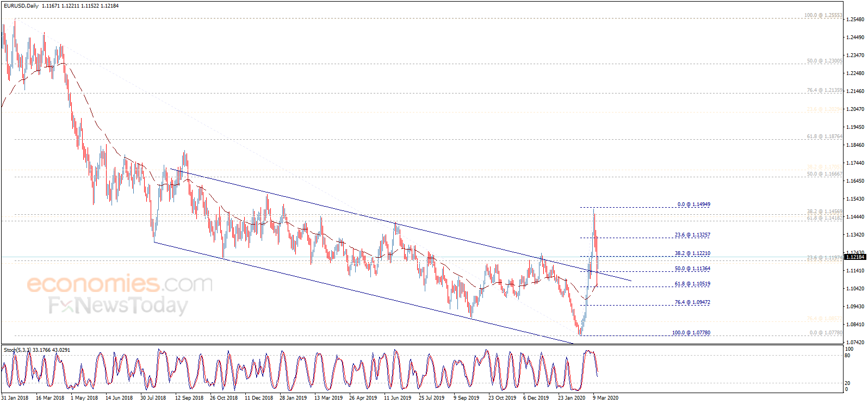
Task: Click the '100.0 @ 1.25553' Fibonacci label
Action: tap(823, 15)
